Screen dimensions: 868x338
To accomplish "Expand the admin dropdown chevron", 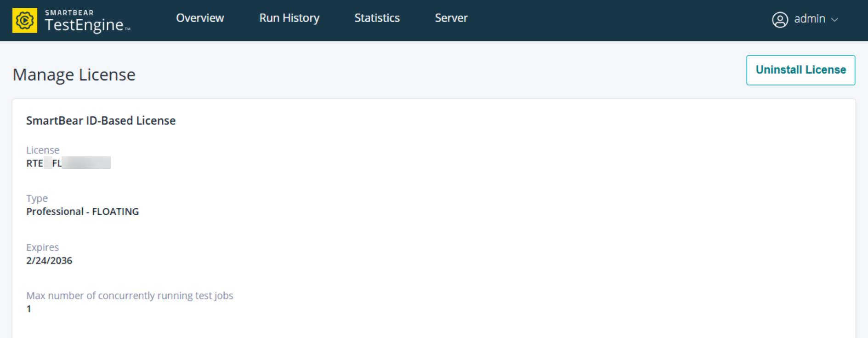I will (835, 20).
